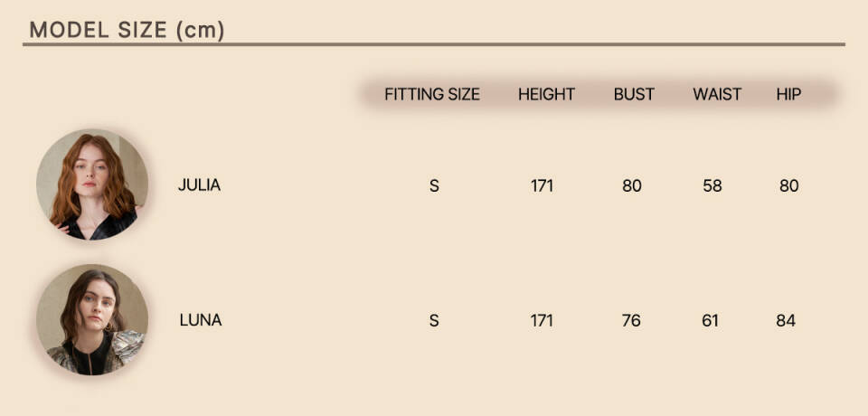Viewport: 868px width, 416px height.
Task: Click Julia's hip value 80
Action: [x=789, y=186]
